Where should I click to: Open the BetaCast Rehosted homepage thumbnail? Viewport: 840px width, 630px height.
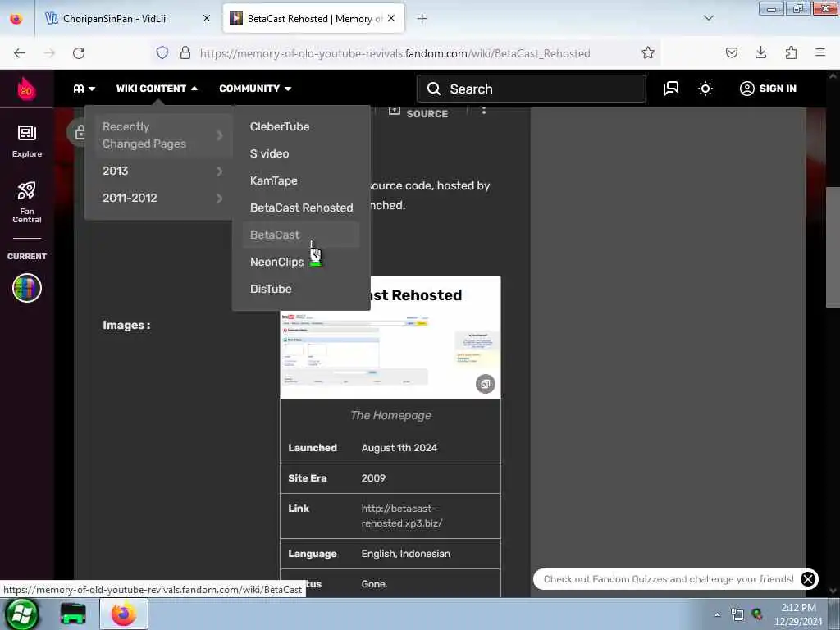coord(390,354)
